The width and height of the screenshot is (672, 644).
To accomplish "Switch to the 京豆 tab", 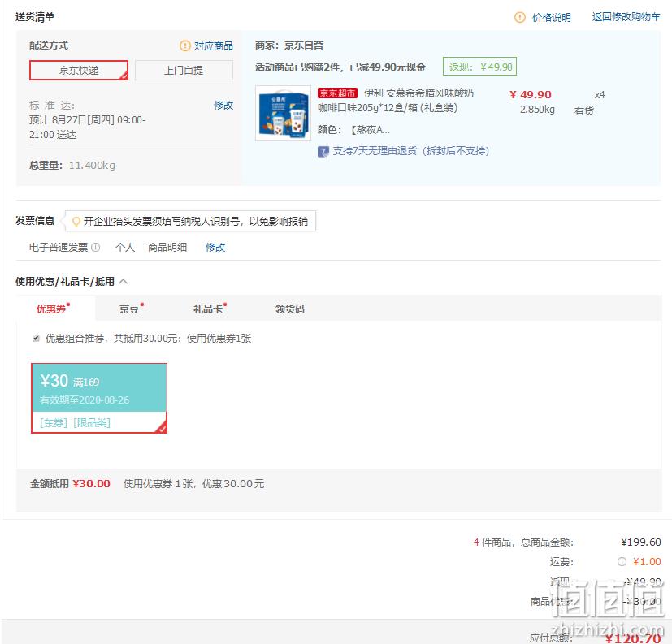I will click(131, 309).
